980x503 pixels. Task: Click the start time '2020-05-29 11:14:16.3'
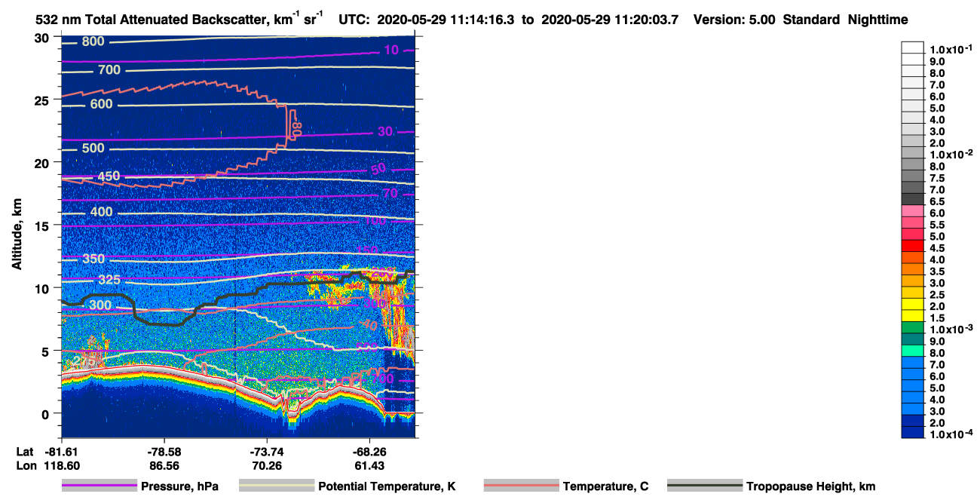(x=452, y=20)
